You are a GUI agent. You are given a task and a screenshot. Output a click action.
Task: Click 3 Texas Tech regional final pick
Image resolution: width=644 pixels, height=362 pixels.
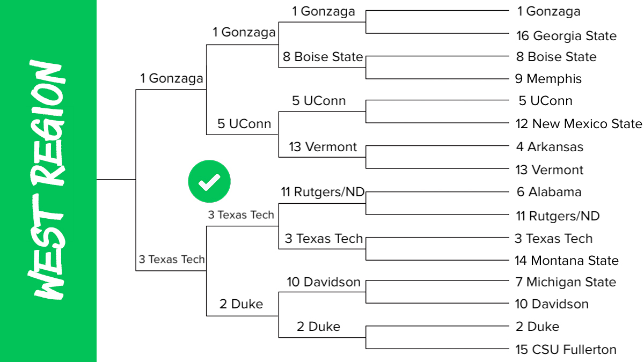click(172, 260)
